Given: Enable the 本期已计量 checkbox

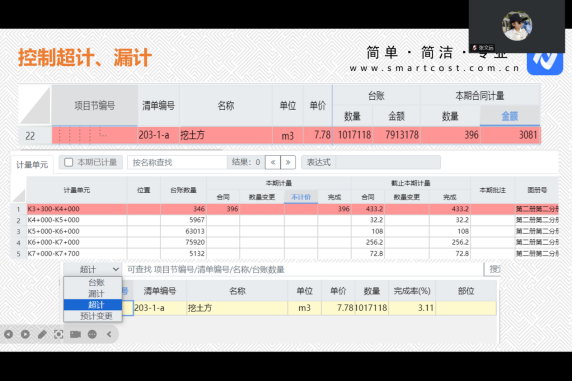Looking at the screenshot, I should 69,162.
